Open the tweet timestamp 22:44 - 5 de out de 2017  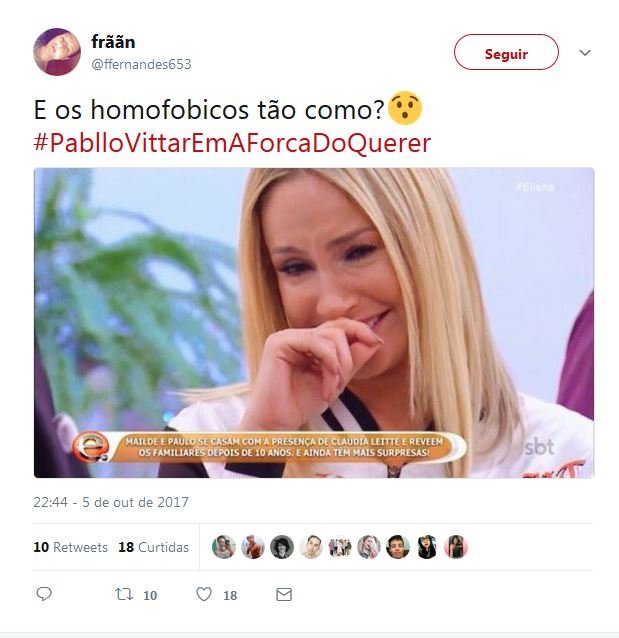click(111, 502)
